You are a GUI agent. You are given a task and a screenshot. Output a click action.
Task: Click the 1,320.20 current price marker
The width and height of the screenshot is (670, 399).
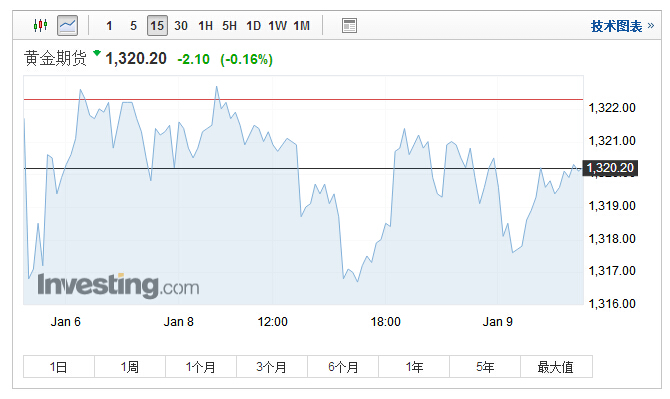(x=610, y=168)
